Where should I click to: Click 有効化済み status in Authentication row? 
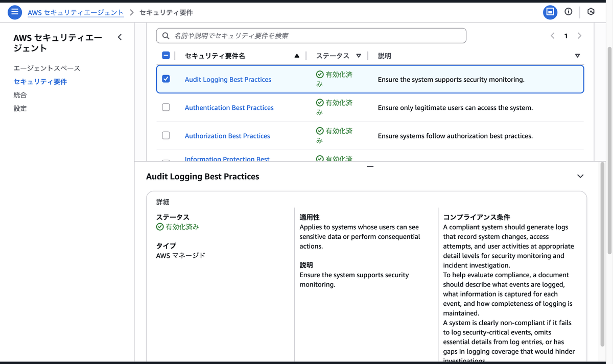tap(334, 107)
